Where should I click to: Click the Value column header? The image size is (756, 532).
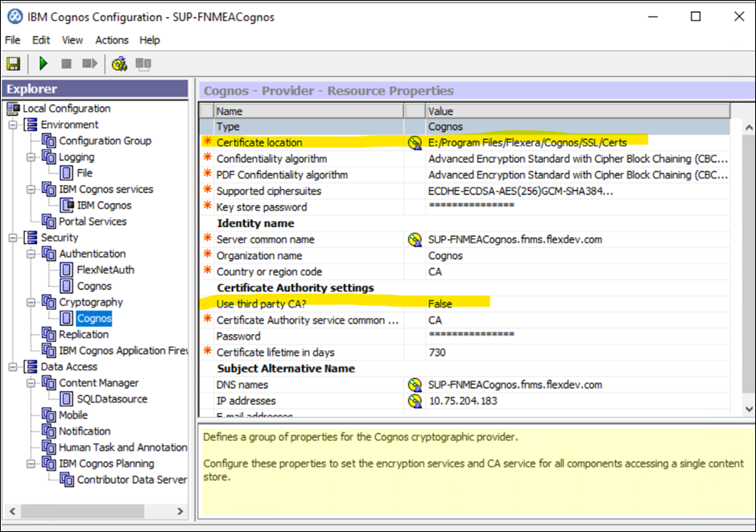pyautogui.click(x=578, y=111)
